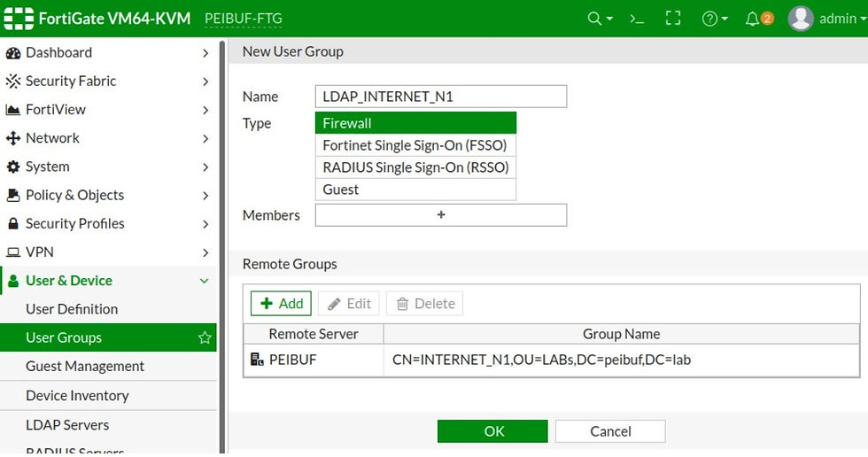Open User Definition menu item
Viewport: 868px width, 457px height.
point(108,309)
